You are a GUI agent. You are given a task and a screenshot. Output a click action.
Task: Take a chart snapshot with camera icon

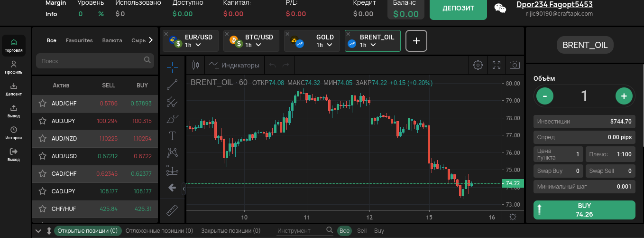pyautogui.click(x=515, y=65)
